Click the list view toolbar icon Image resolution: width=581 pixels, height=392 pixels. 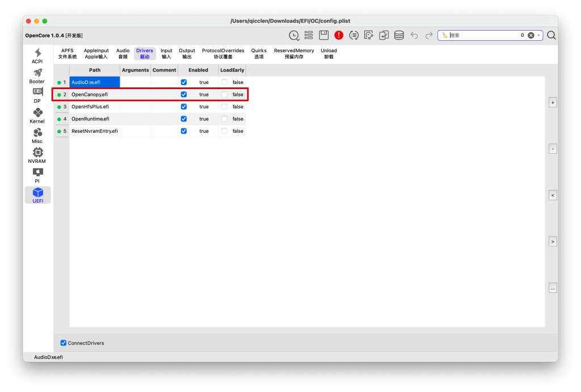(309, 35)
